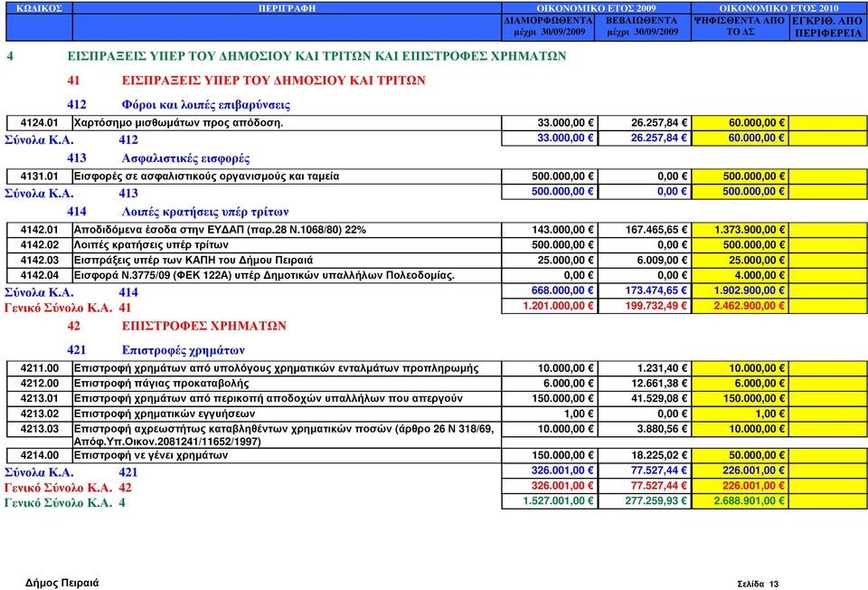
Task: Select code cell 4213.02
Action: click(x=39, y=414)
